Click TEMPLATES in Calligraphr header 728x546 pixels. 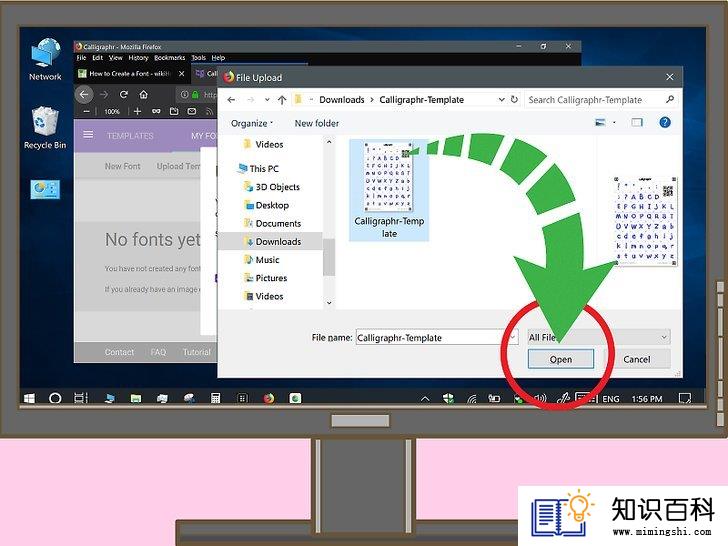(130, 136)
